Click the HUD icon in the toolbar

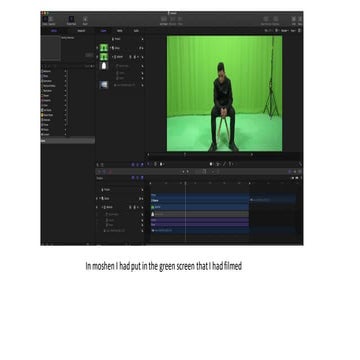pos(294,20)
